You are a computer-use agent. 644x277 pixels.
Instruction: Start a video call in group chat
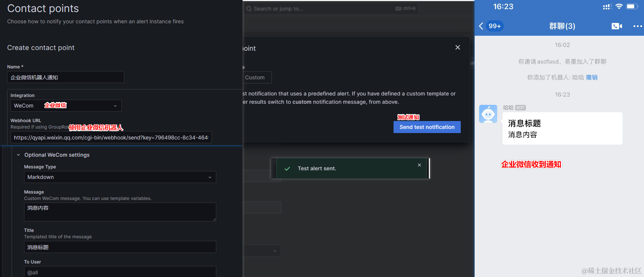pyautogui.click(x=617, y=26)
